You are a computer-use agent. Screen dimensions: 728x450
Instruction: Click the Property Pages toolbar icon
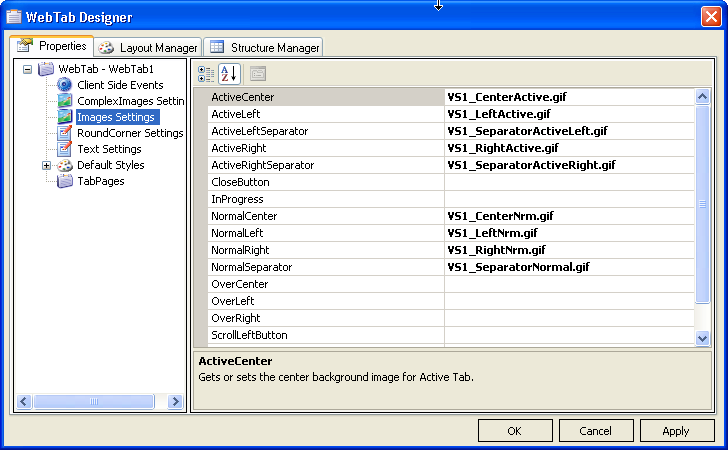(x=257, y=73)
